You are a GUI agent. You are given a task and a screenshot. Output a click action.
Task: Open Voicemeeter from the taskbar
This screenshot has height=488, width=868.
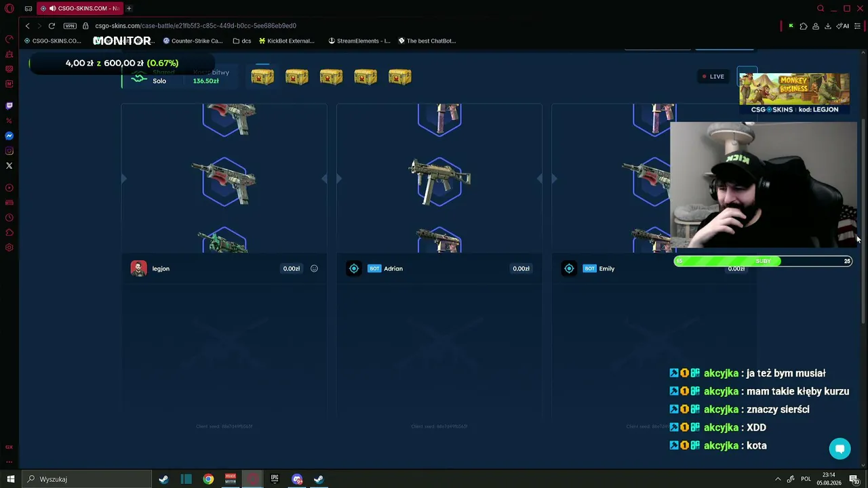pyautogui.click(x=231, y=479)
